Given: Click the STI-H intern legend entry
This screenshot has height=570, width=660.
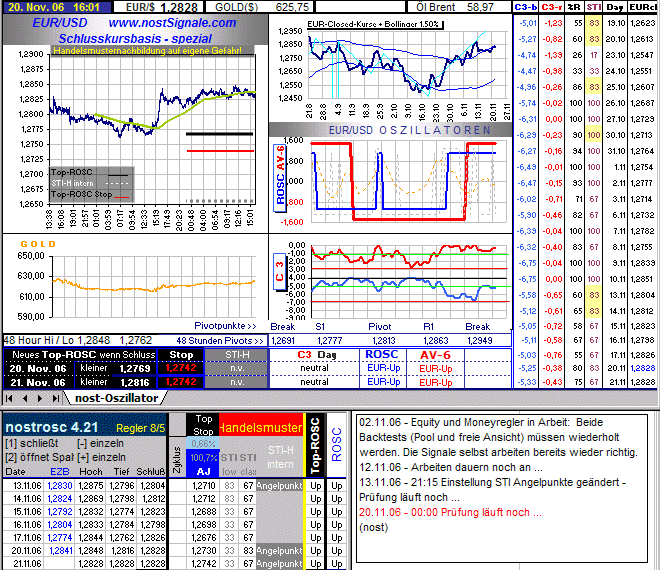Looking at the screenshot, I should (x=90, y=183).
